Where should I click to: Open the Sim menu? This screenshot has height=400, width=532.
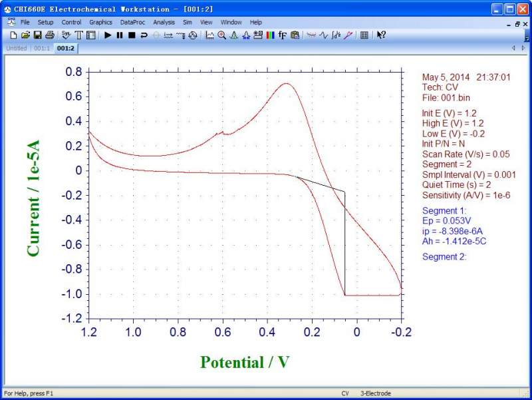pyautogui.click(x=188, y=23)
